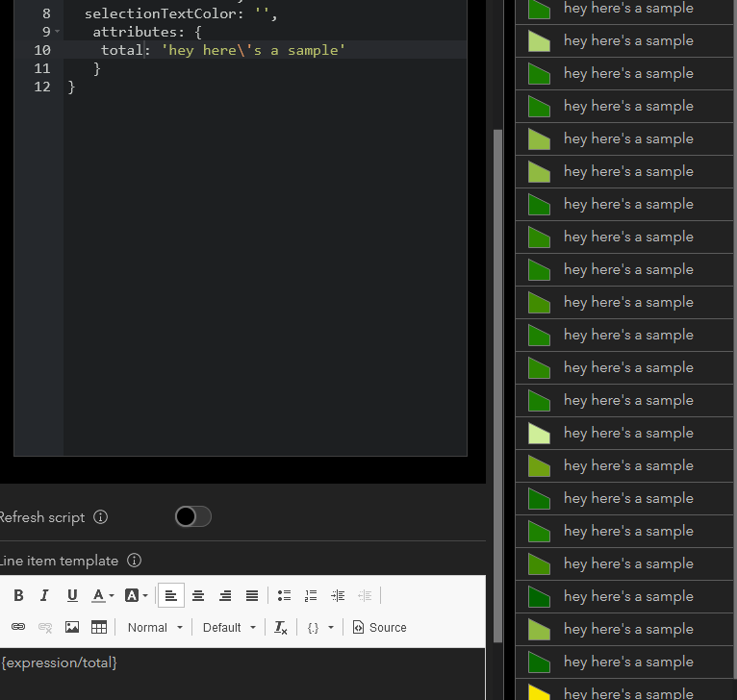Insert bulleted list
This screenshot has width=737, height=700.
point(284,595)
